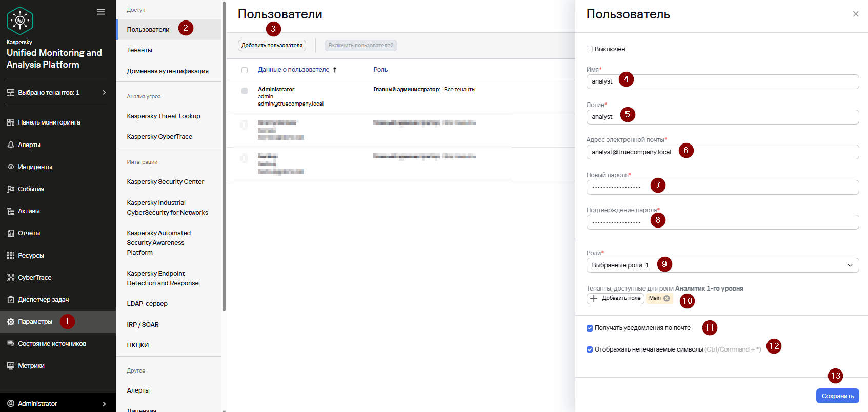This screenshot has width=868, height=412.
Task: Open LDAP server settings
Action: tap(147, 304)
